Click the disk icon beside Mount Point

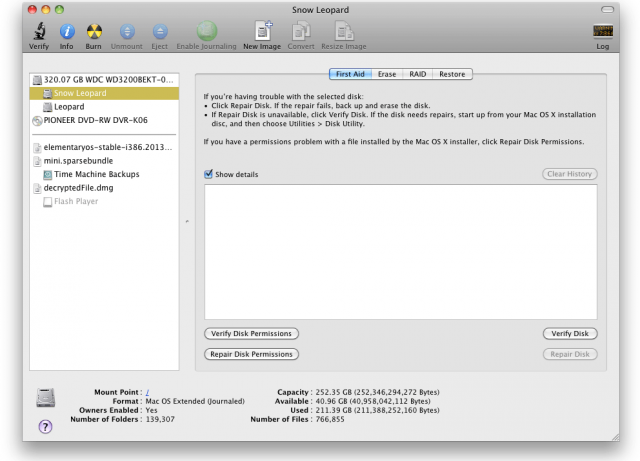[x=45, y=397]
